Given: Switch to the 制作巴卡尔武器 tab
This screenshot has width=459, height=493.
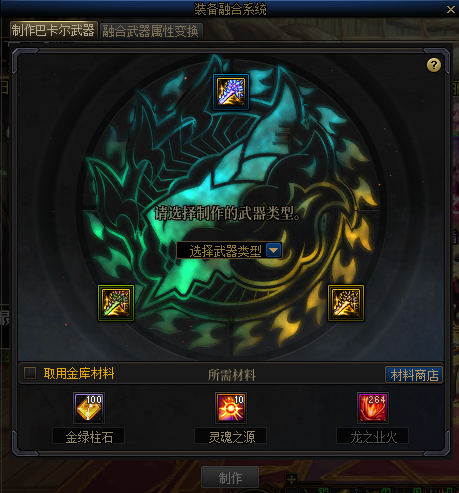Looking at the screenshot, I should pyautogui.click(x=53, y=31).
